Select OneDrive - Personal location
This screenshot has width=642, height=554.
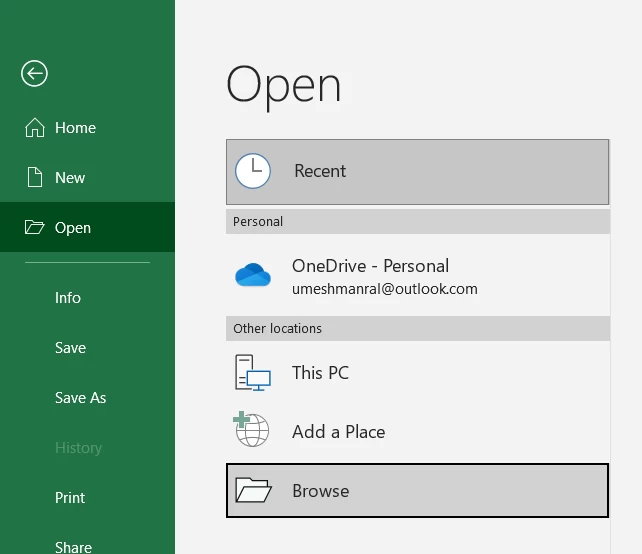point(418,276)
